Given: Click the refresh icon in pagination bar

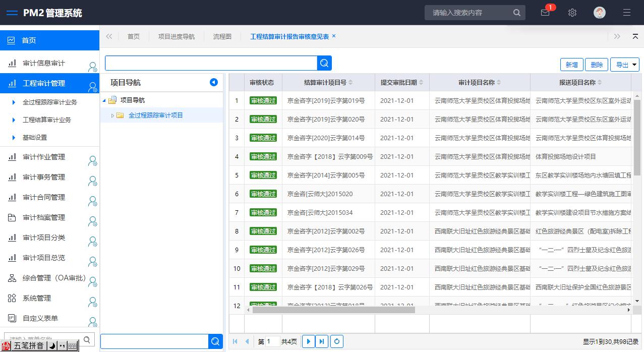Looking at the screenshot, I should [x=337, y=341].
